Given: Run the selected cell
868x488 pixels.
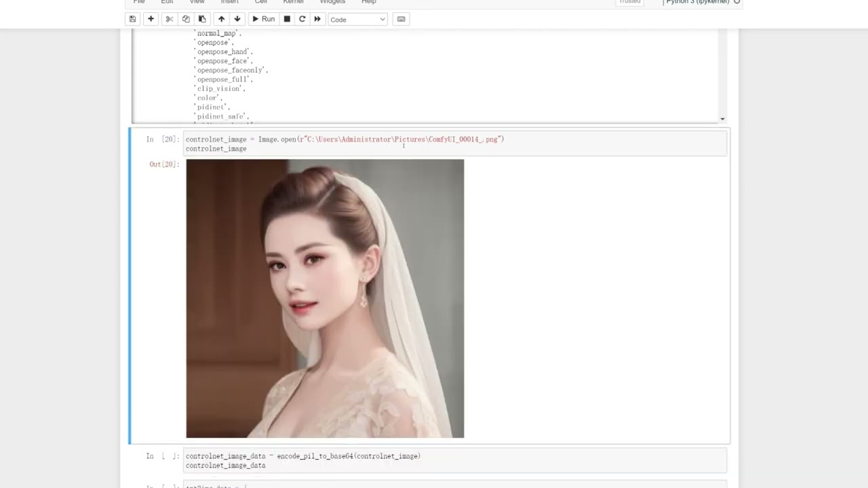Looking at the screenshot, I should pos(263,19).
